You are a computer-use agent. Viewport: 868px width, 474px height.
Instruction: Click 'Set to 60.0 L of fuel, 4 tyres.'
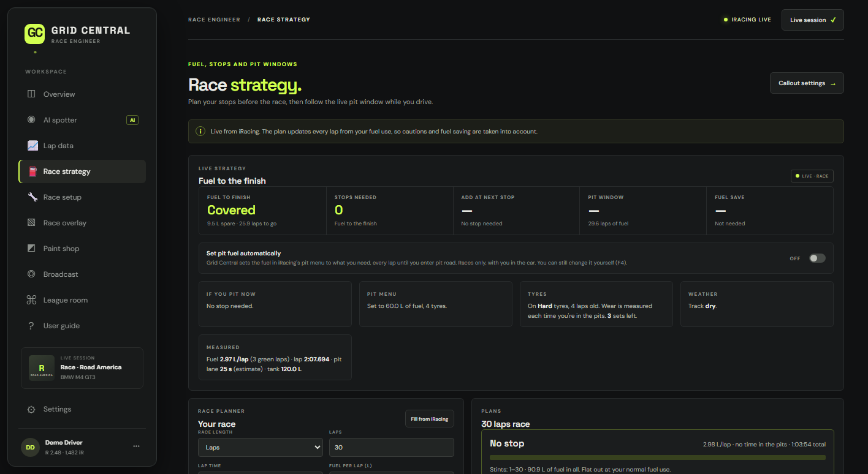[x=407, y=306]
